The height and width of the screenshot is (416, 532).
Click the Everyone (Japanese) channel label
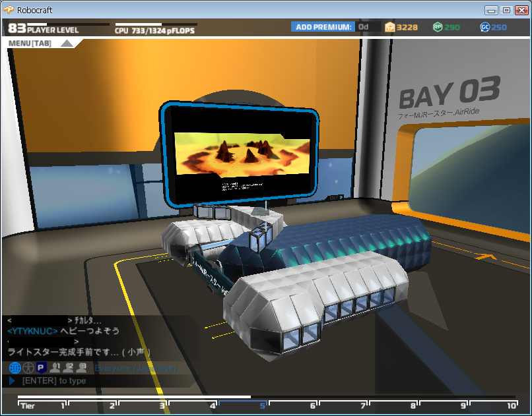pos(135,368)
